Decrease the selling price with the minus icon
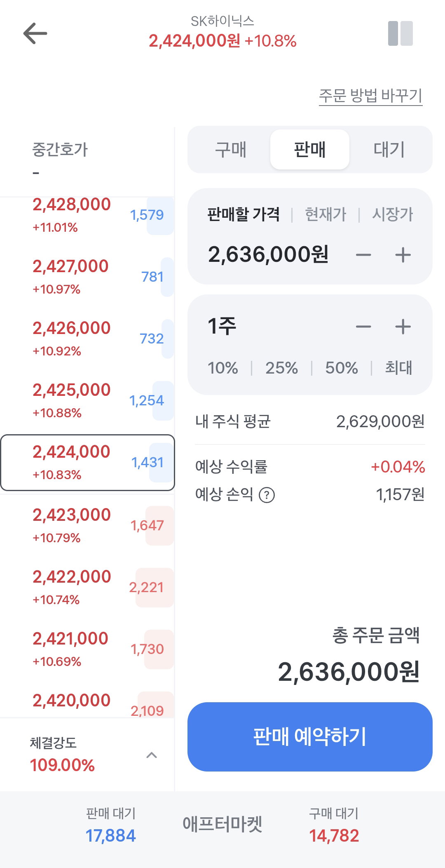Screen dimensions: 445x868 click(x=363, y=255)
